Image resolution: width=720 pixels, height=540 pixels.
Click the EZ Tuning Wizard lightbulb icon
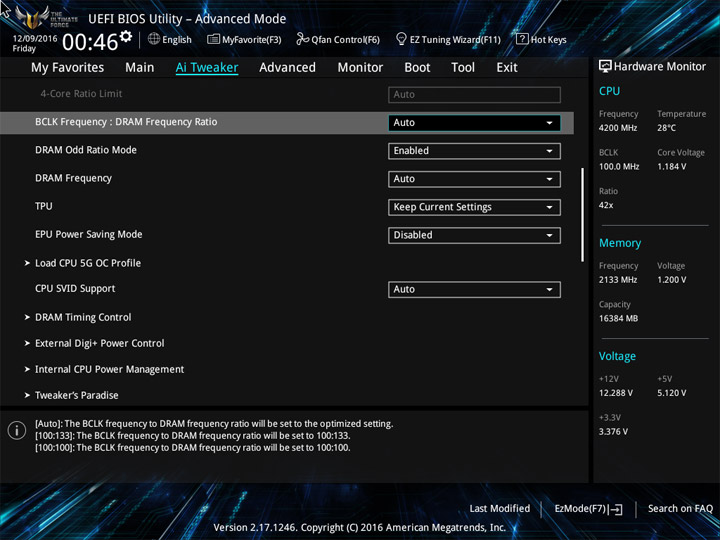401,39
